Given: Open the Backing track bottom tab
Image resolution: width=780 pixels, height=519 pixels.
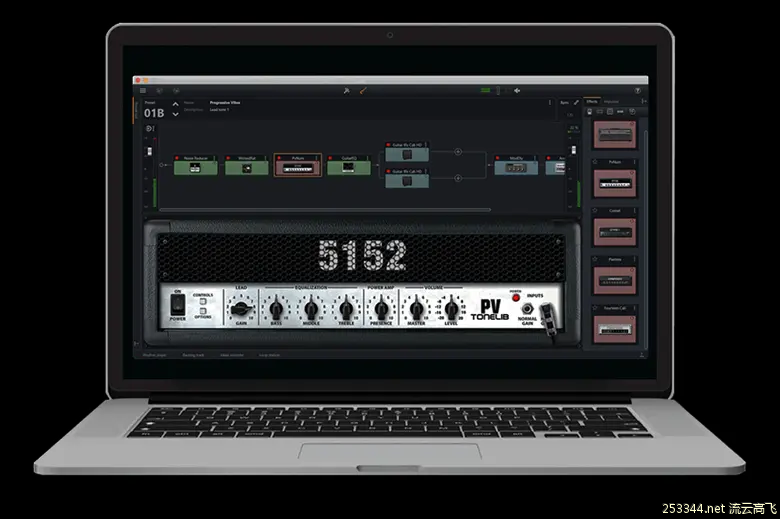Looking at the screenshot, I should point(194,355).
